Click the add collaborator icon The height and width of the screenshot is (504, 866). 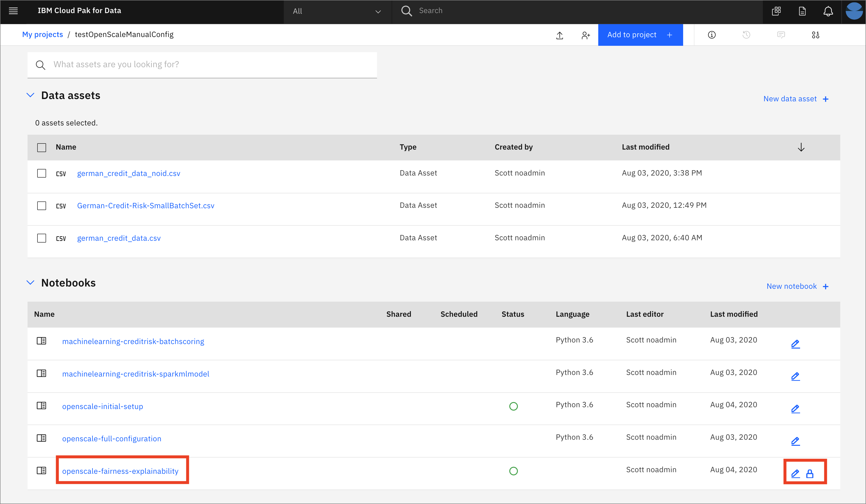pyautogui.click(x=586, y=35)
